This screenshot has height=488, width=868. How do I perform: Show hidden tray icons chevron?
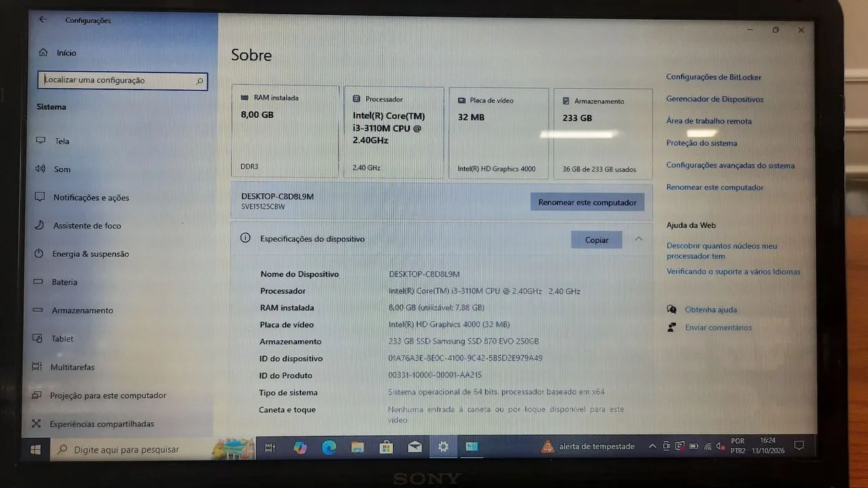[x=652, y=447]
